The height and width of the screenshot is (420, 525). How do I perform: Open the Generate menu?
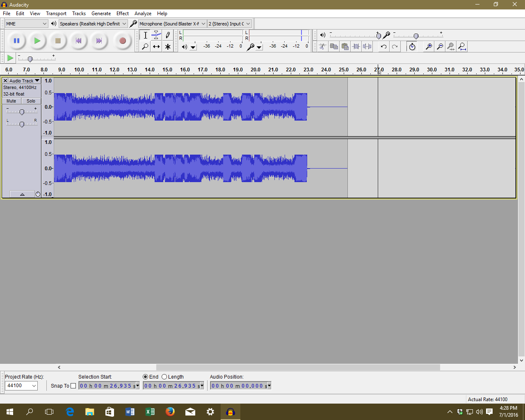101,14
